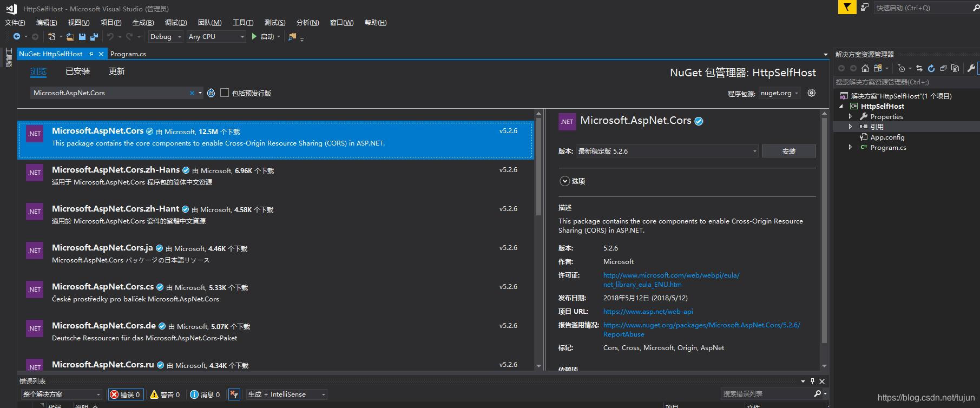Screen dimensions: 980x408
Task: Expand the Properties node
Action: coord(850,116)
